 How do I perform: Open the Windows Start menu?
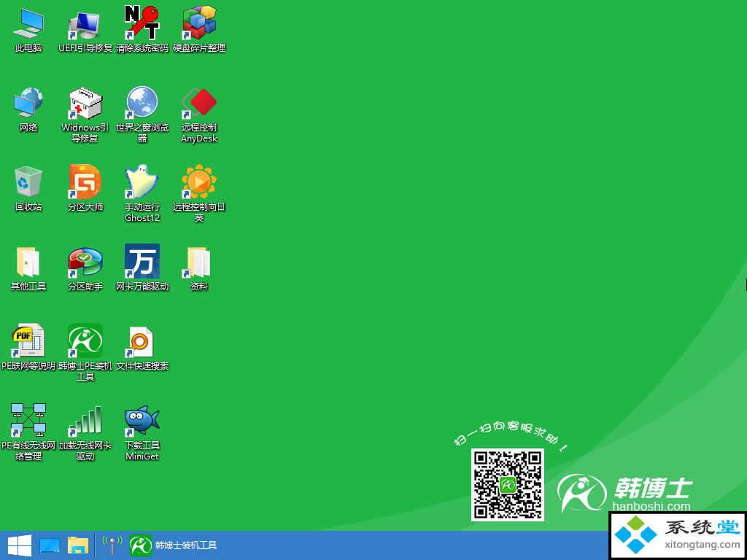20,545
